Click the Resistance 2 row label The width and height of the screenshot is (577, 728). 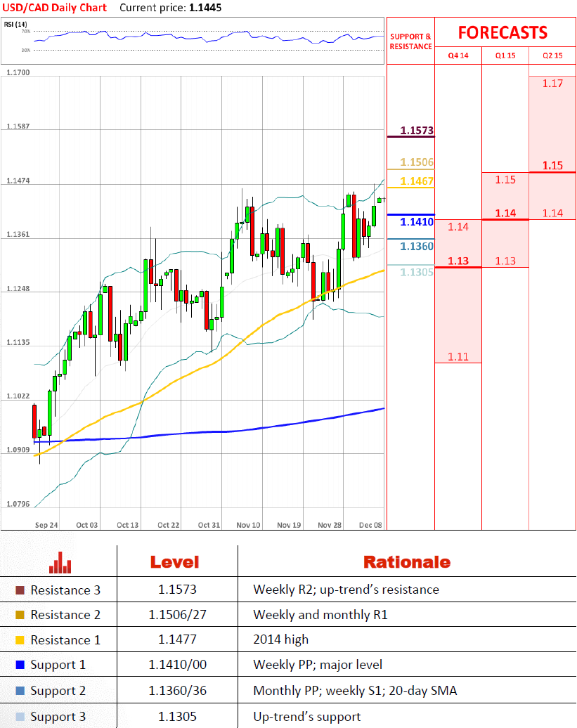coord(65,615)
